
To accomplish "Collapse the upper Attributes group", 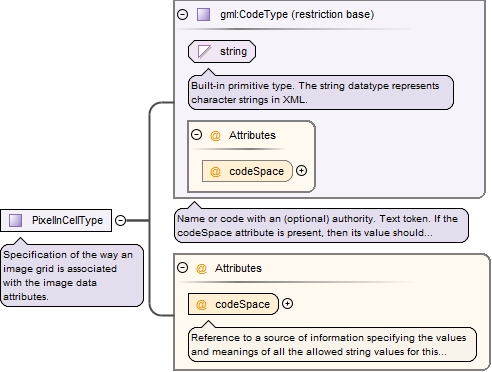I will pyautogui.click(x=197, y=135).
